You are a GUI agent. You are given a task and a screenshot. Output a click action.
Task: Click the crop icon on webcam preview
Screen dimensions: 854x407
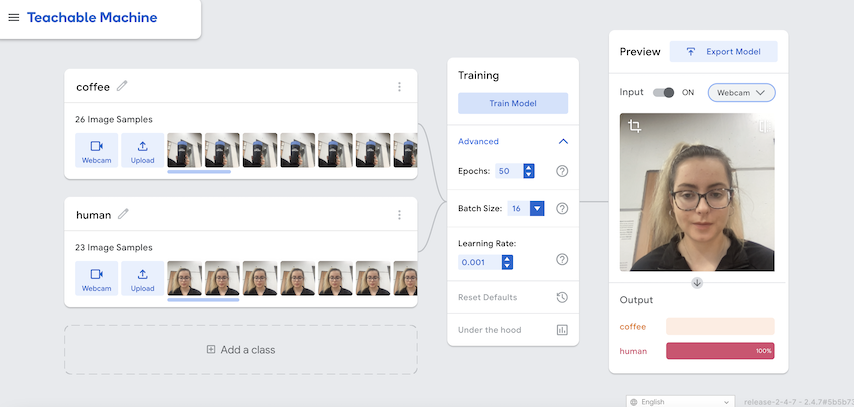pos(634,126)
